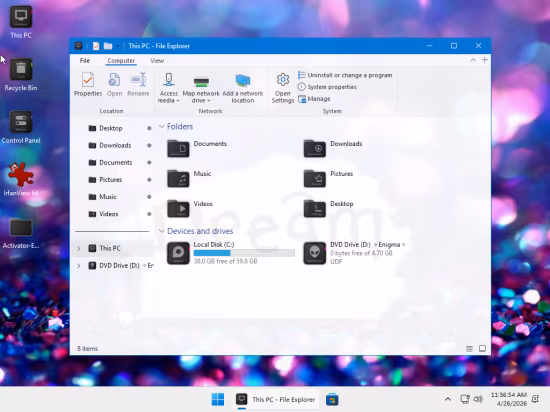Image resolution: width=550 pixels, height=412 pixels.
Task: Switch to details view in status bar
Action: pos(469,349)
